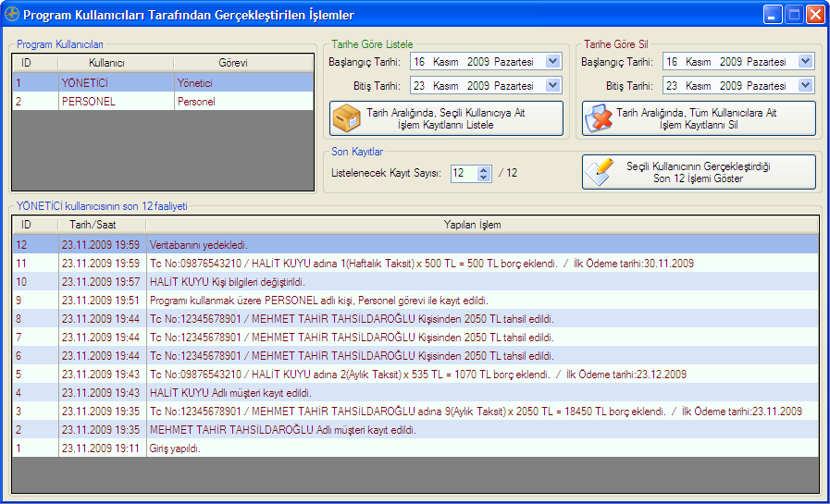This screenshot has height=504, width=830.
Task: Select 'HALİT KUYU Kişi bilgileri değiştirildi.' row
Action: tap(415, 282)
